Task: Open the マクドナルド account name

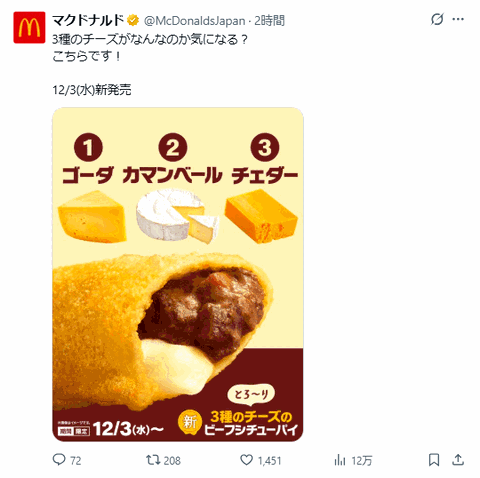Action: 88,21
